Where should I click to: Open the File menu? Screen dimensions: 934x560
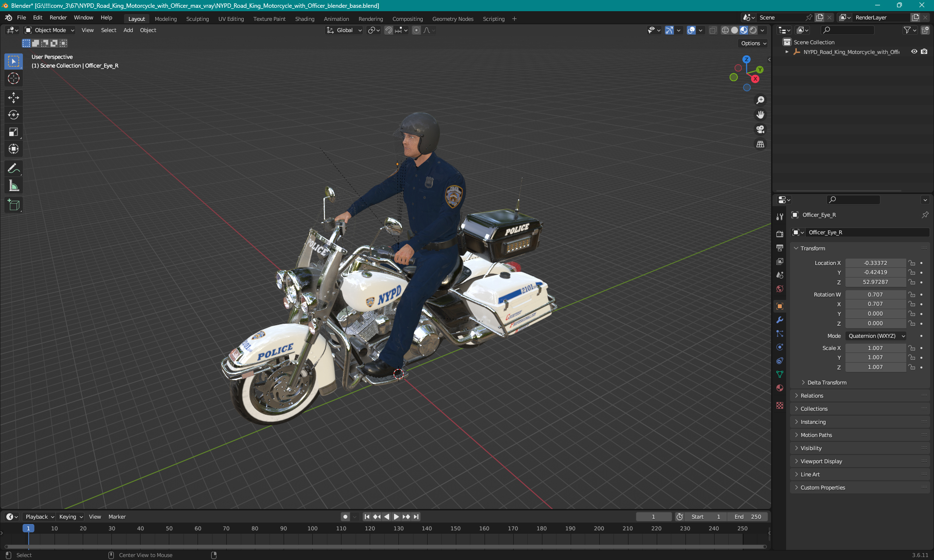[21, 17]
